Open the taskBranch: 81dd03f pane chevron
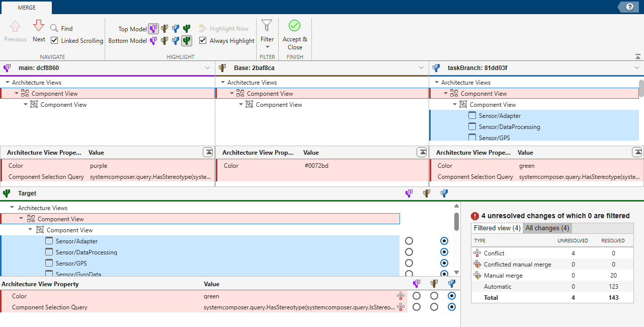This screenshot has height=327, width=644. pyautogui.click(x=637, y=68)
